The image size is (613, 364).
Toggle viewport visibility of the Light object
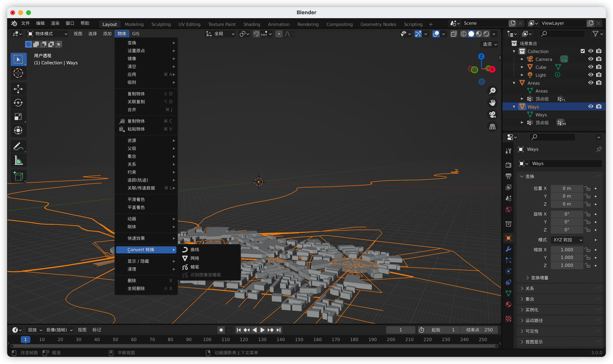tap(590, 75)
